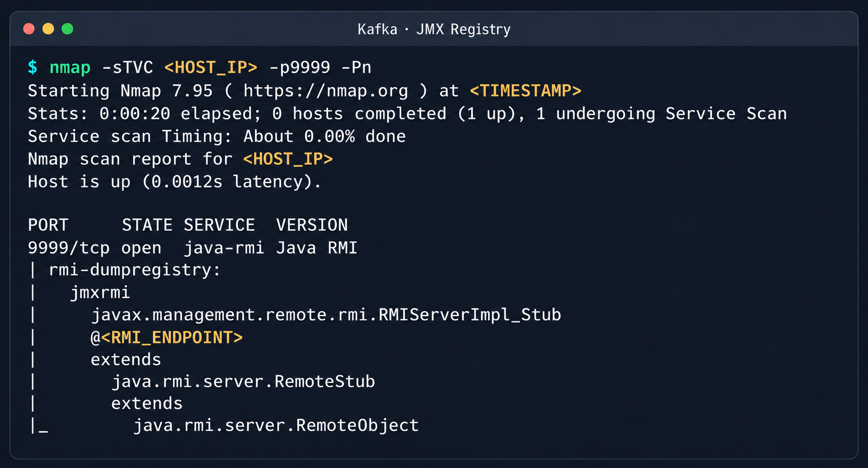Viewport: 868px width, 468px height.
Task: Click the Service scan Timing line
Action: (217, 137)
